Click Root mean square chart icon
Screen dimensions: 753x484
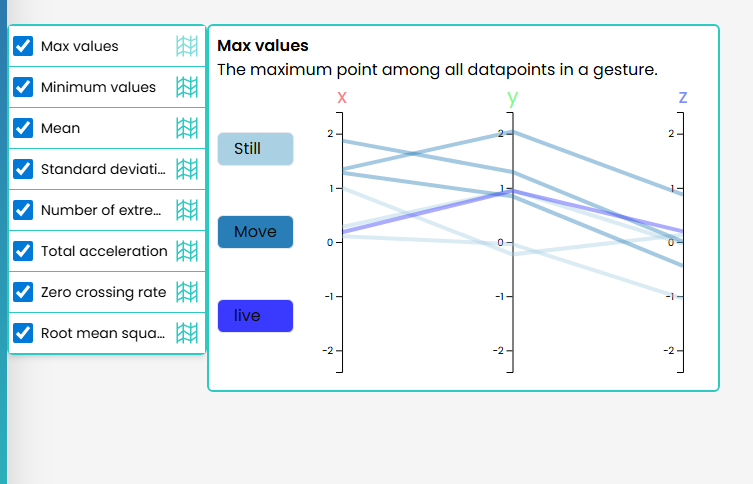pos(186,333)
